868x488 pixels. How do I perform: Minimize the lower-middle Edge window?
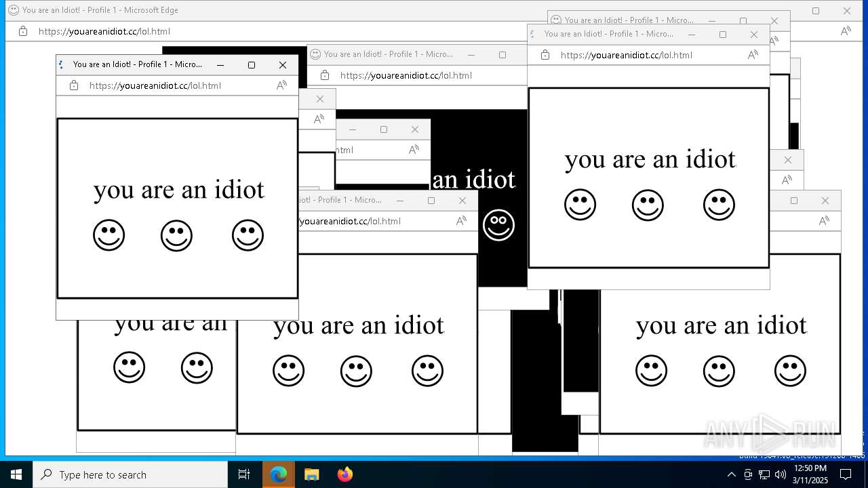400,201
